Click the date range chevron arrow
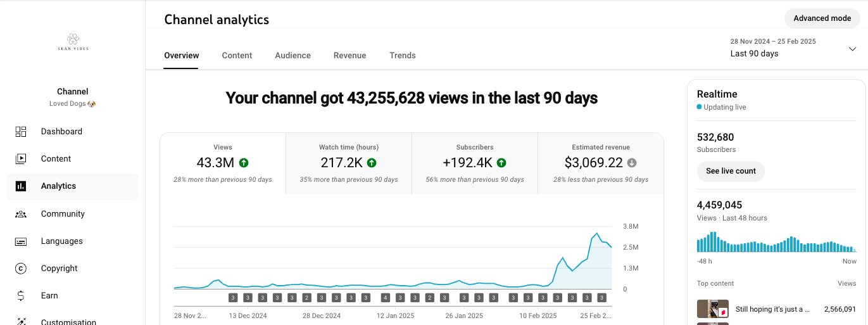The image size is (868, 325). [x=852, y=49]
